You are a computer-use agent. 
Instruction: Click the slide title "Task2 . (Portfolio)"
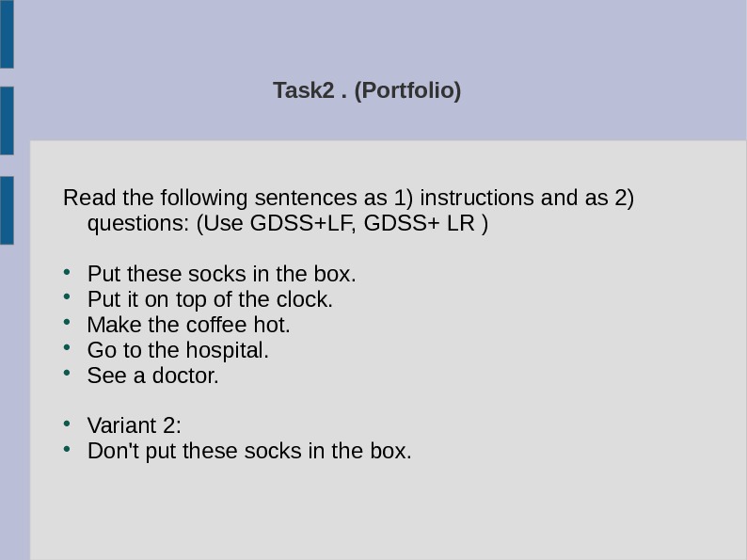pos(367,91)
